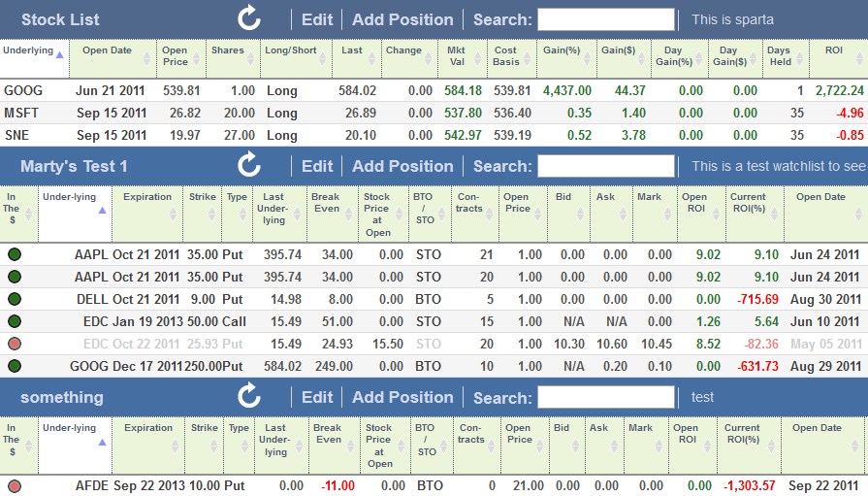The image size is (868, 496).
Task: Refresh the Stock List watchlist
Action: (249, 18)
